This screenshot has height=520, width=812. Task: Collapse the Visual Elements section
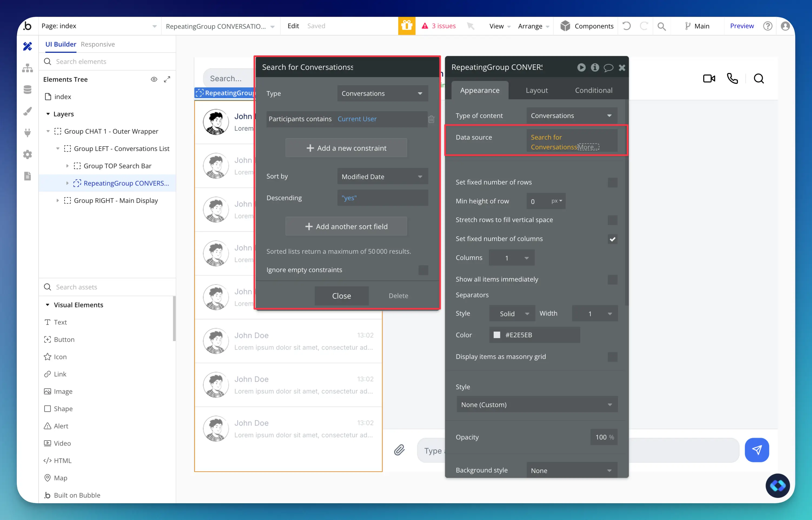coord(48,305)
